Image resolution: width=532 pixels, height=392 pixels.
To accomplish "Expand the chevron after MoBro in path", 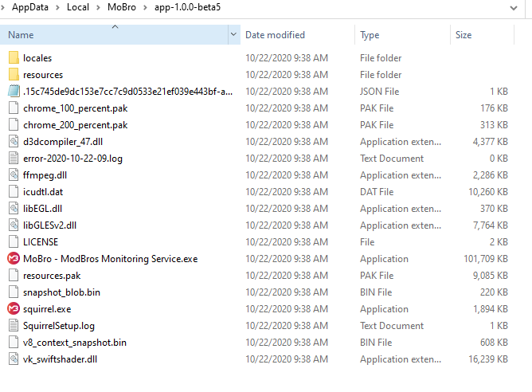I will (x=145, y=7).
